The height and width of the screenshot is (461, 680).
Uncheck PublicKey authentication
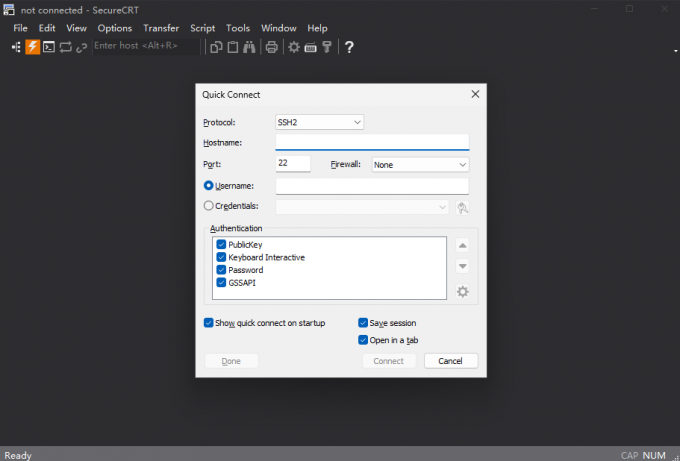(221, 244)
